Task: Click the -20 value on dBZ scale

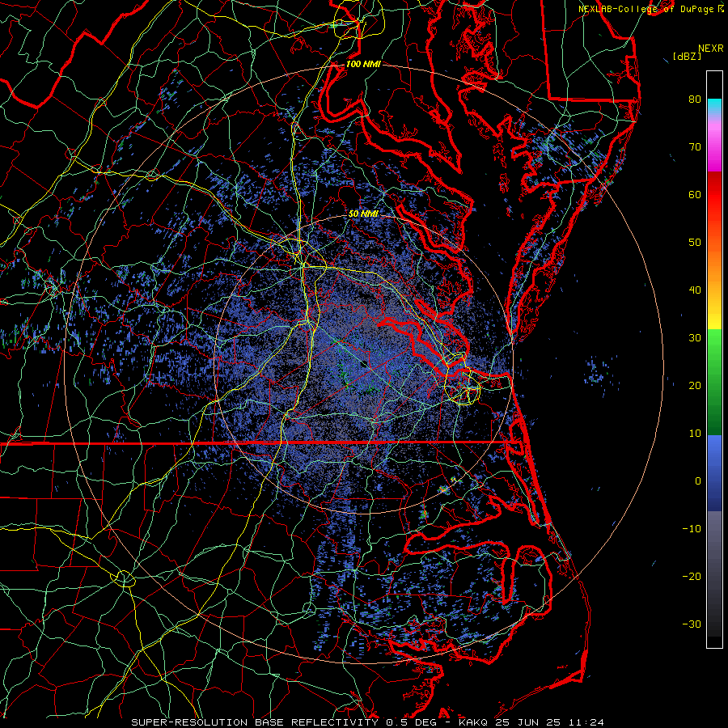Action: [692, 576]
